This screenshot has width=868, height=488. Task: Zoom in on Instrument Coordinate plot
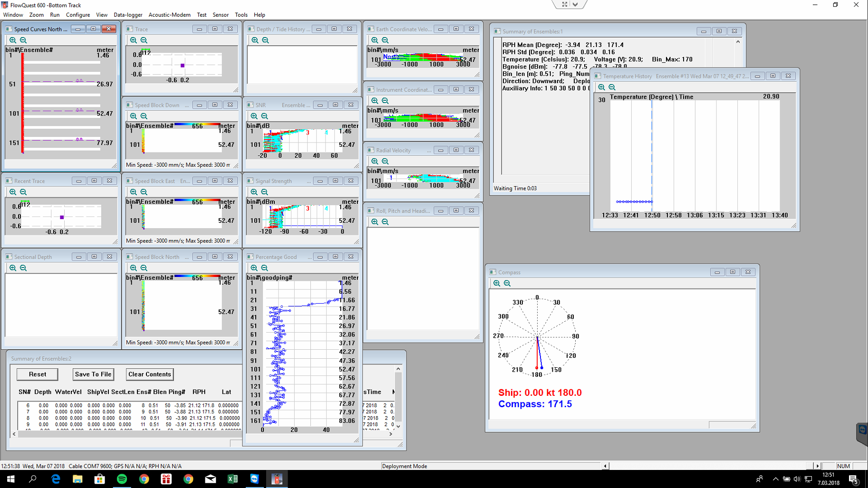(375, 101)
